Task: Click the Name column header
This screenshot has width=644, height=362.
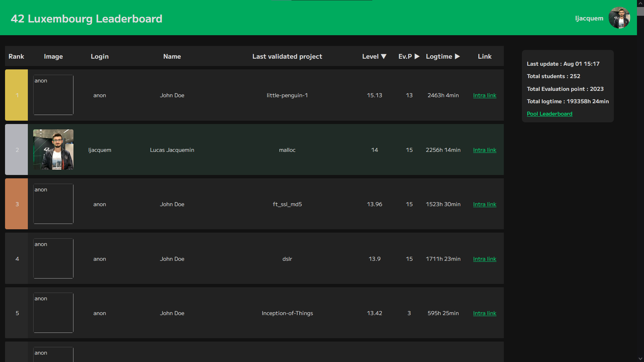Action: pos(172,57)
